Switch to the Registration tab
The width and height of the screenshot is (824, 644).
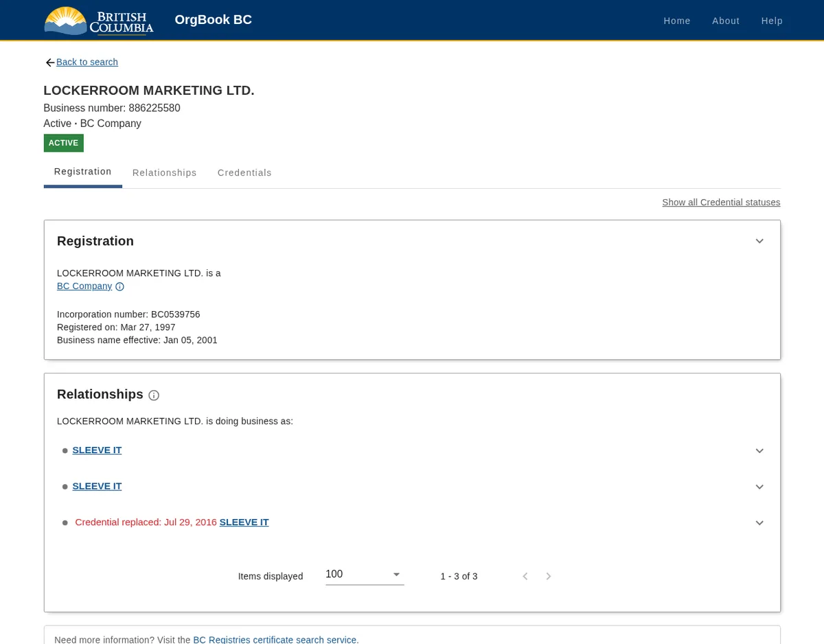pyautogui.click(x=83, y=172)
